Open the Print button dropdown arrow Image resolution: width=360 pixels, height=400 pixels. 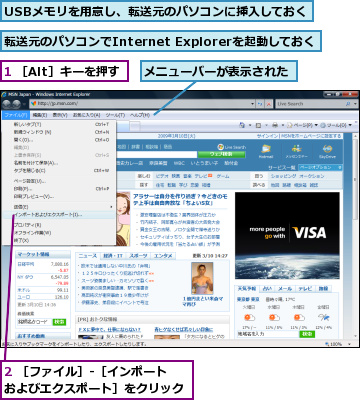point(282,125)
